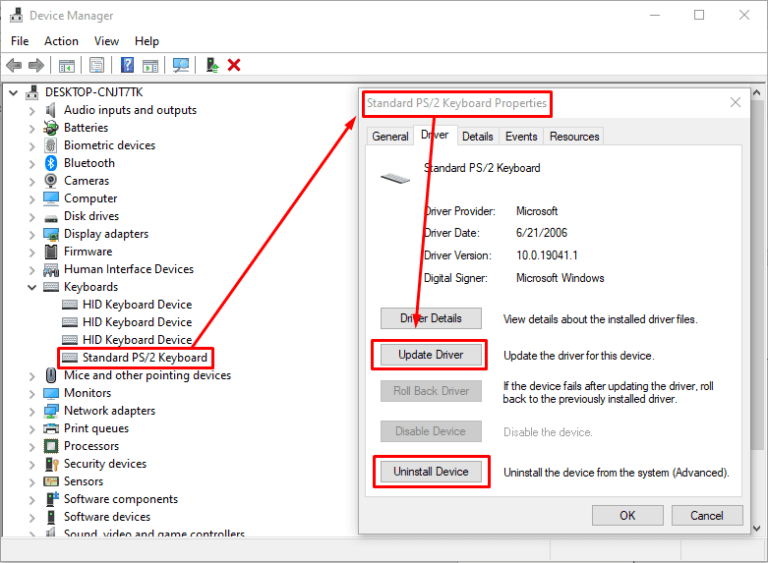Image resolution: width=768 pixels, height=563 pixels.
Task: Click the Bluetooth category icon
Action: (51, 163)
